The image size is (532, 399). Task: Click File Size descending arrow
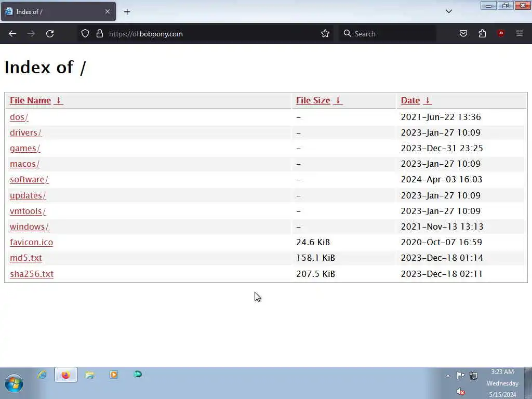click(338, 100)
